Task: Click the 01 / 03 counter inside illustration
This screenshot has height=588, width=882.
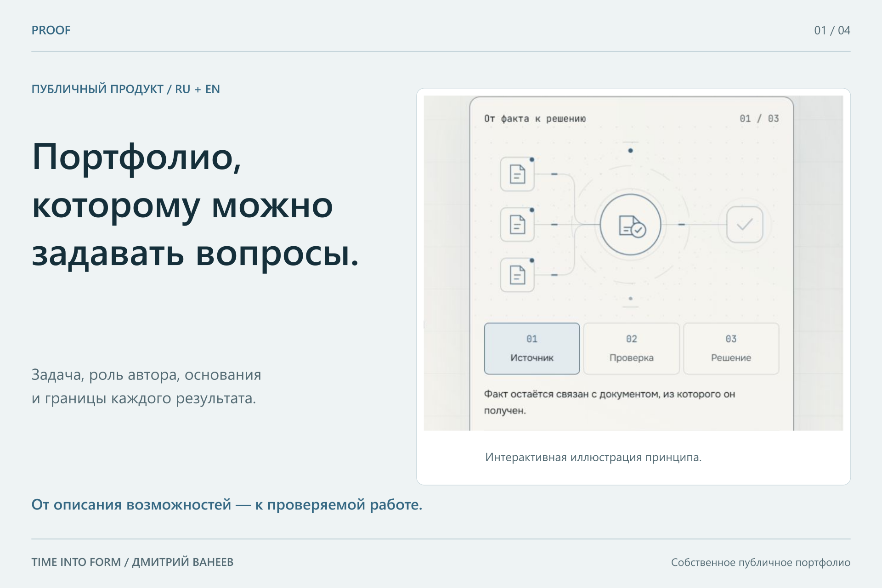Action: point(759,119)
